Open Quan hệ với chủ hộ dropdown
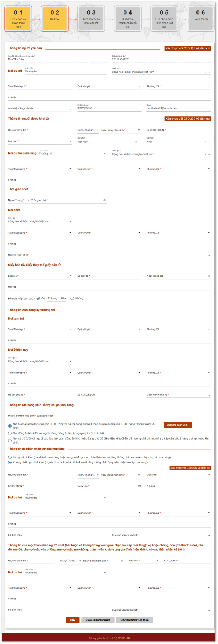 [x=179, y=395]
